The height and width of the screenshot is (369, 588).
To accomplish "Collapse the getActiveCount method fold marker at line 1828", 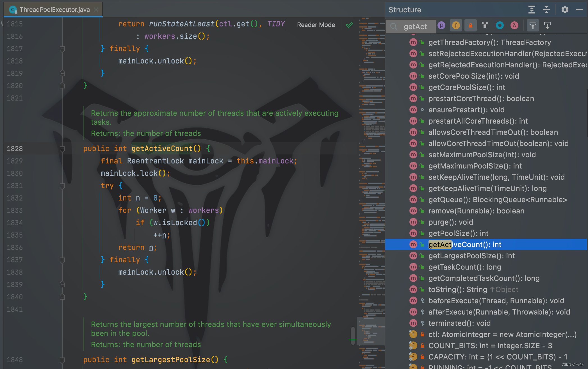I will (x=62, y=149).
